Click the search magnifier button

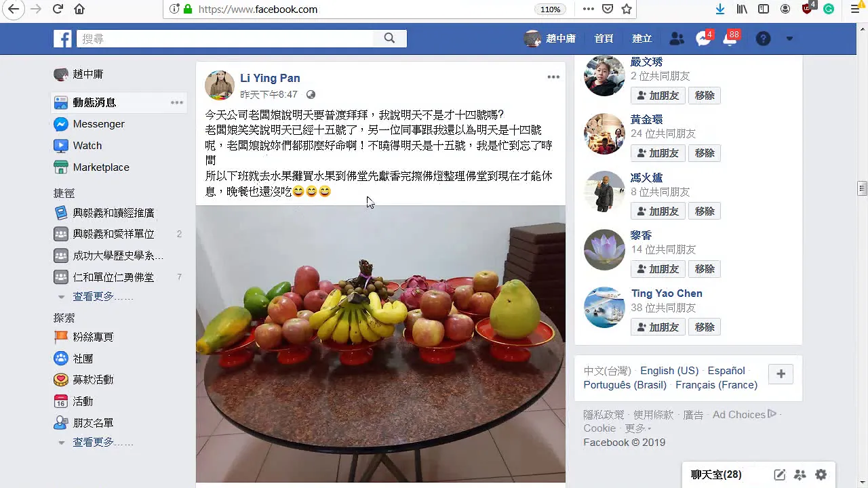[x=389, y=39]
